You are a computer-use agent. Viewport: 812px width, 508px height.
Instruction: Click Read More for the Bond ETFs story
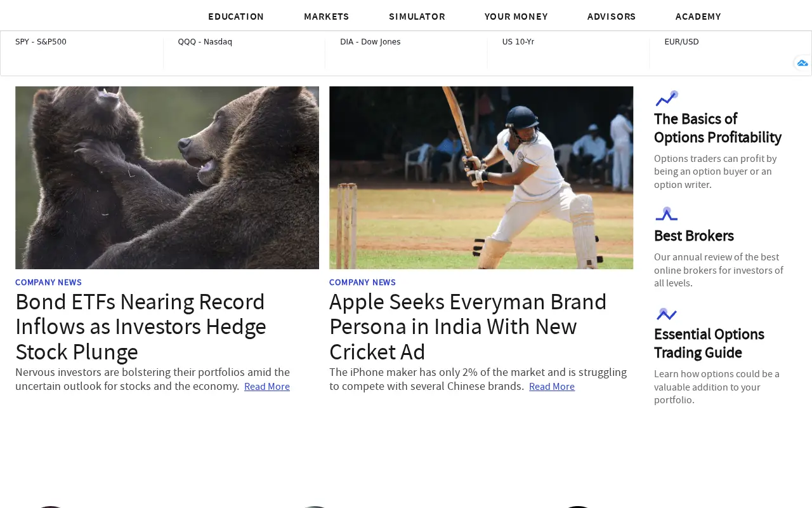267,387
